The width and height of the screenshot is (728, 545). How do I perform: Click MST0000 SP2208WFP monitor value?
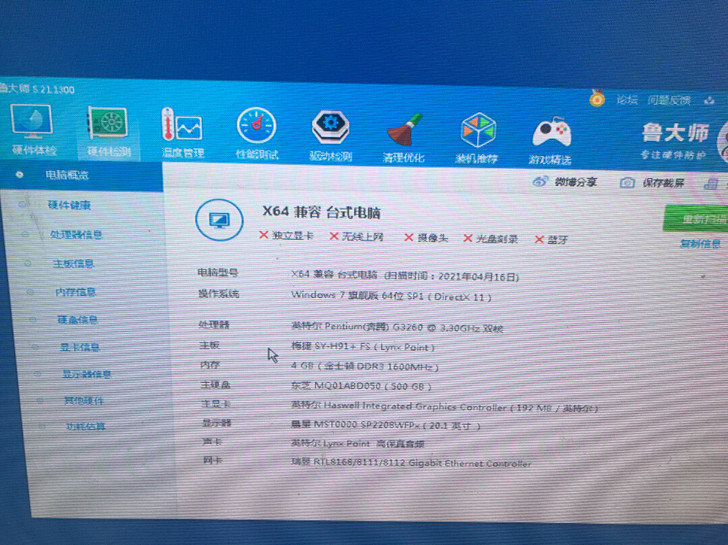click(x=385, y=425)
